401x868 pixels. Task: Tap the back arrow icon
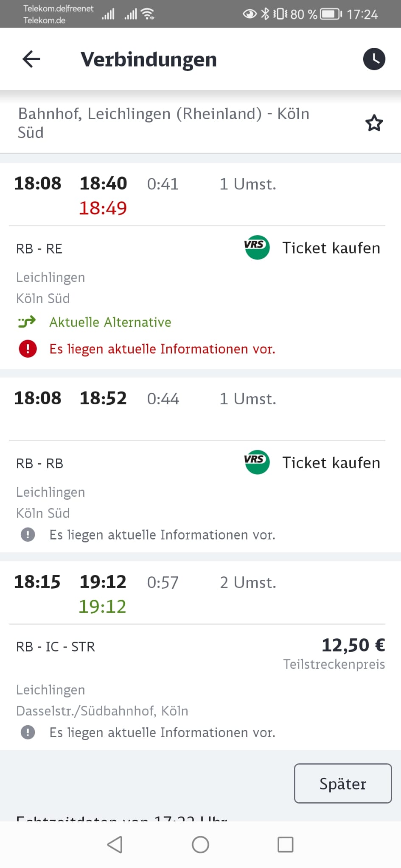coord(31,59)
